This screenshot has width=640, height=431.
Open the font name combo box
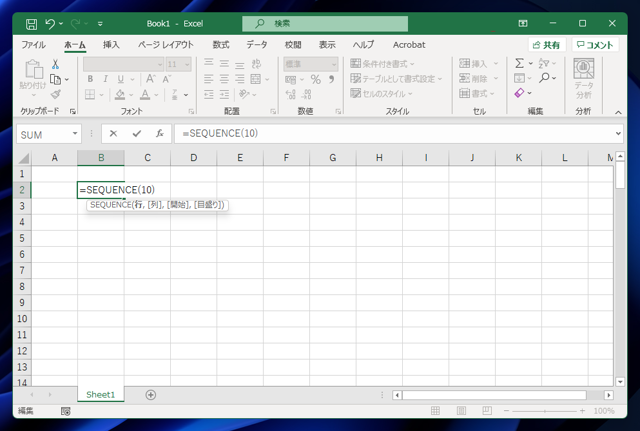point(123,64)
